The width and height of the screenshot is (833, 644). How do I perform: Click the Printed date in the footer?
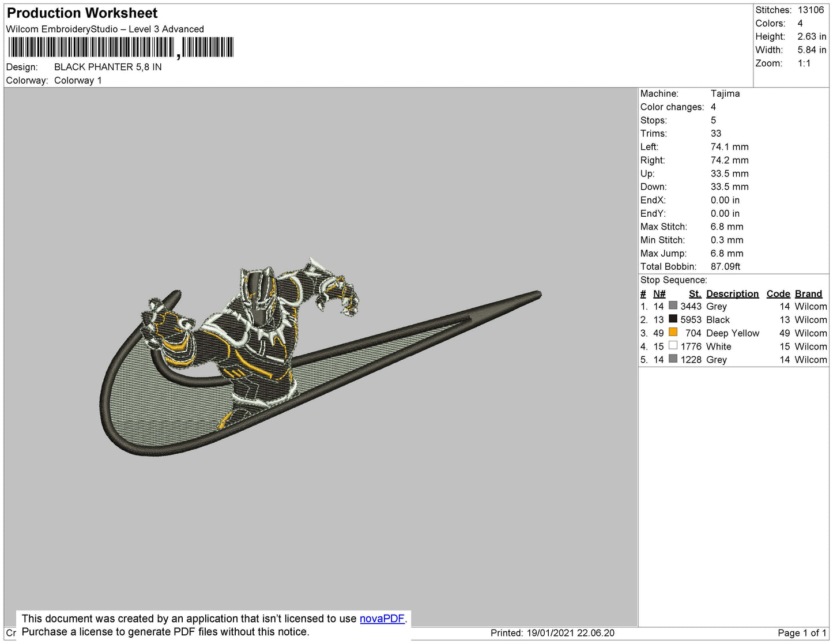[x=552, y=632]
